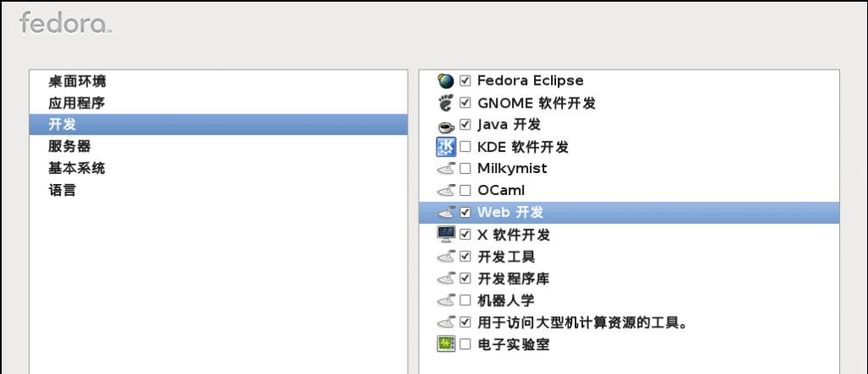Click the X 软件开发 monitor icon
Viewport: 868px width, 374px height.
point(446,234)
